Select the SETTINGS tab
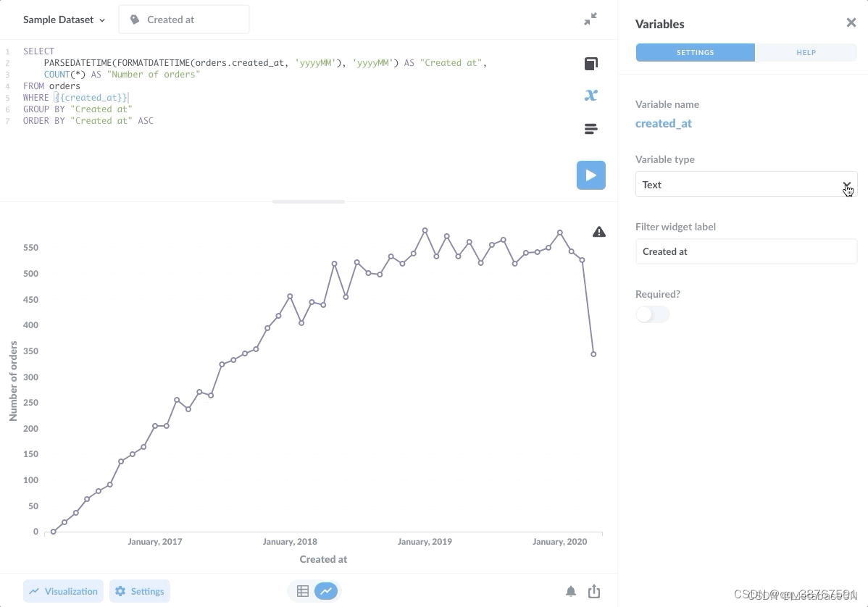 tap(696, 53)
